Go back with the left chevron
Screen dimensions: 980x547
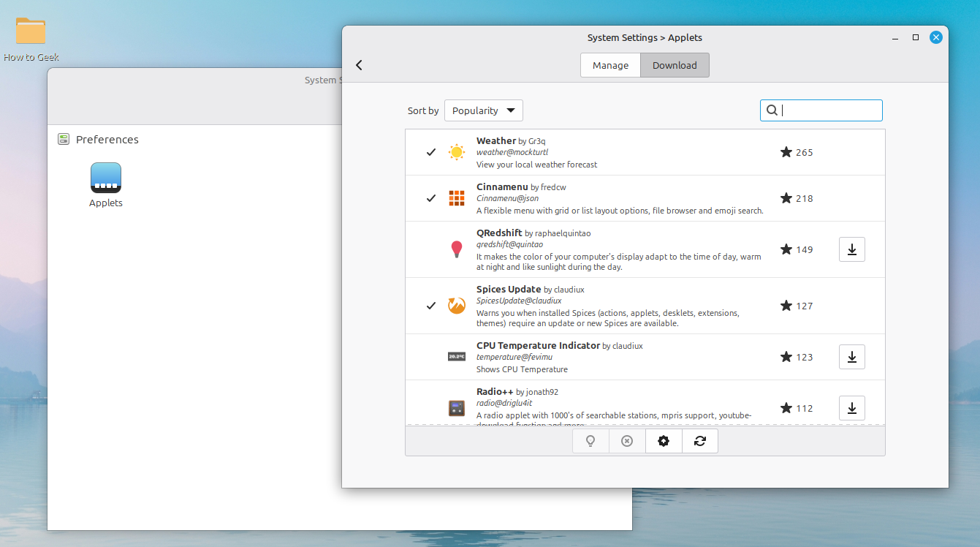click(x=359, y=65)
